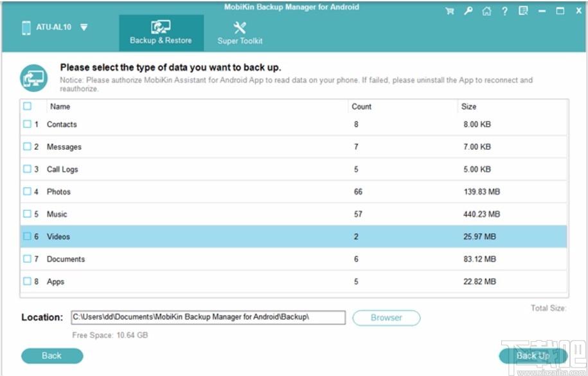
Task: Click the 7.00 KB Messages size
Action: [x=477, y=147]
